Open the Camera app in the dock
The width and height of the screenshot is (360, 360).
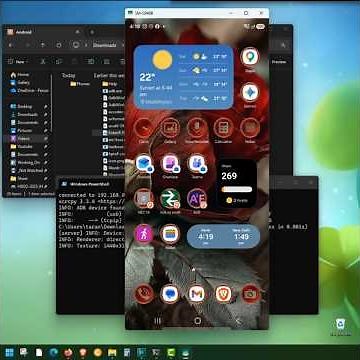[x=250, y=294]
